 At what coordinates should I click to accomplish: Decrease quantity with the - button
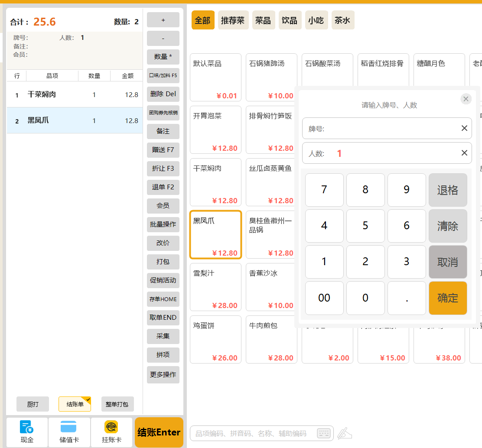coord(163,38)
